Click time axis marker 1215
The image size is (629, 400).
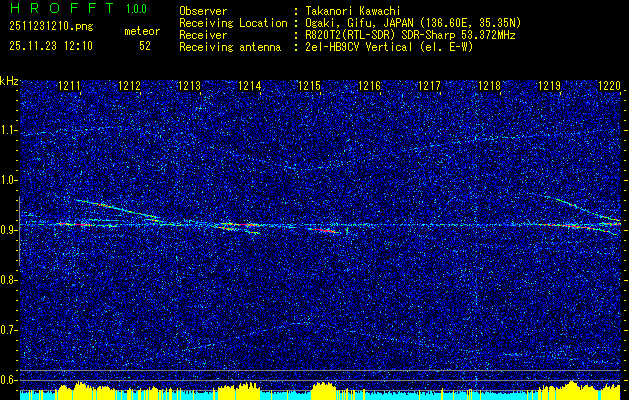309,85
